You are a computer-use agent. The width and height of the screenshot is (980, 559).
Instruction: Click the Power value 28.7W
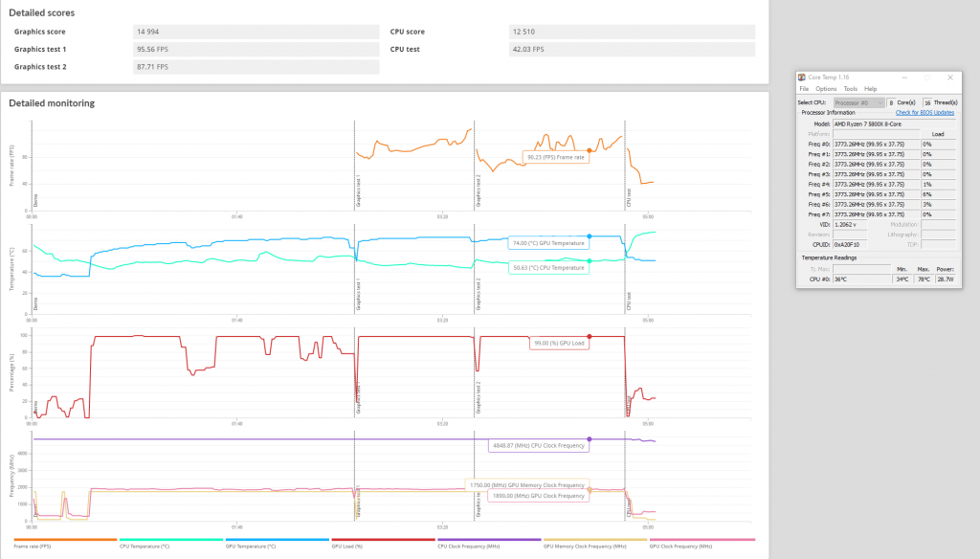coord(946,279)
